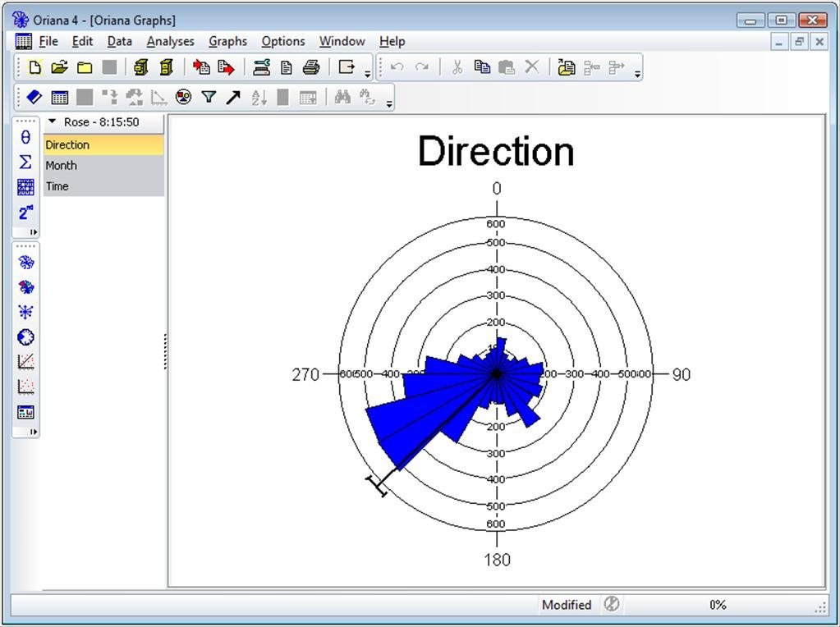Image resolution: width=840 pixels, height=627 pixels.
Task: Click the blue matrix grid analysis icon
Action: 25,187
